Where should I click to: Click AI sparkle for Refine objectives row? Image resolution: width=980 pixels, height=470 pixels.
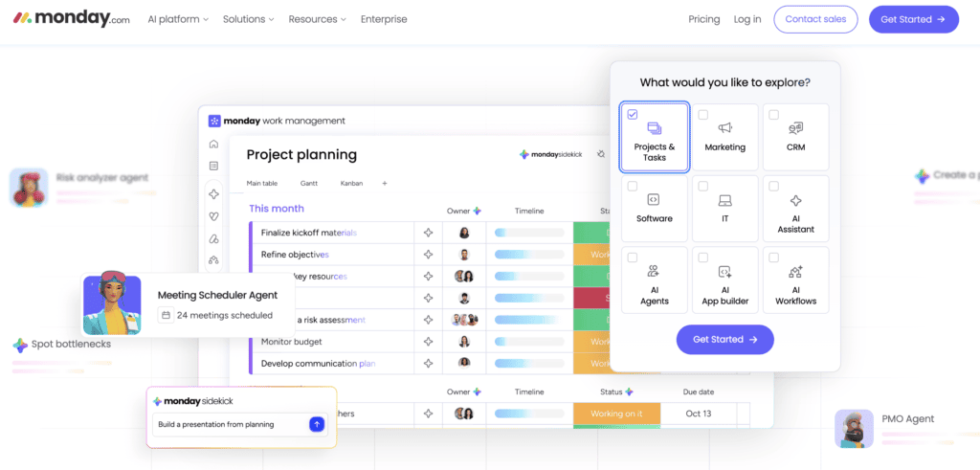tap(428, 255)
